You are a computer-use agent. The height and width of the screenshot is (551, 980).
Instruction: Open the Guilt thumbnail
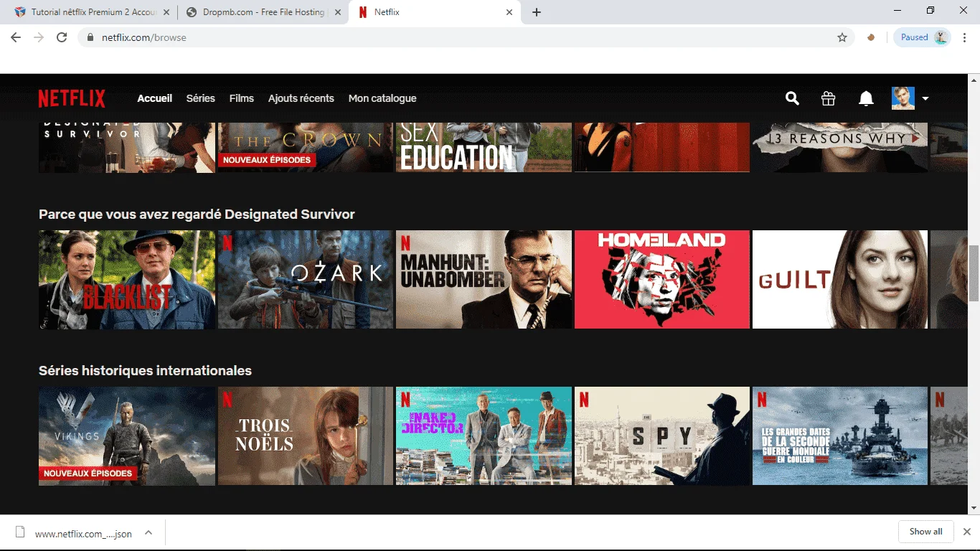click(x=840, y=280)
